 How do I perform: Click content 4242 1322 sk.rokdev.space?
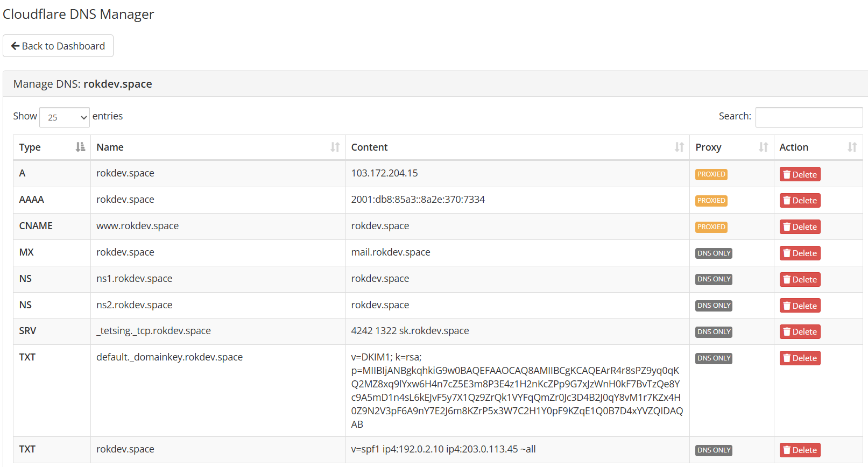point(410,331)
